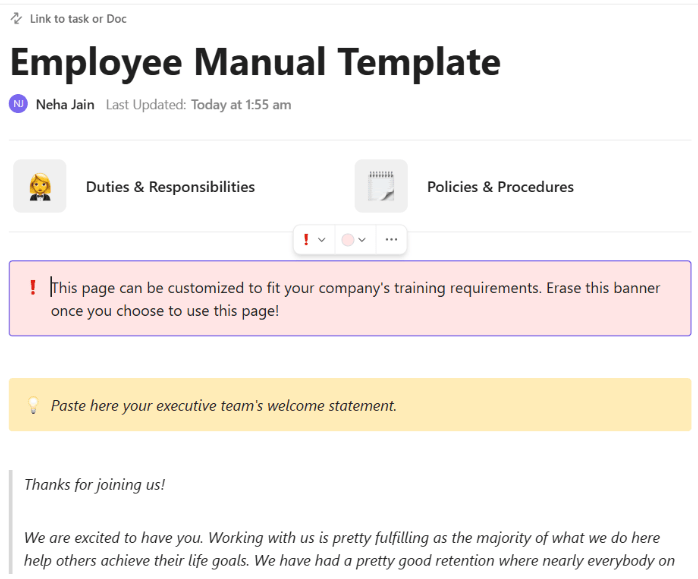Click the Link to task or Doc text
This screenshot has height=579, width=698.
(x=78, y=19)
